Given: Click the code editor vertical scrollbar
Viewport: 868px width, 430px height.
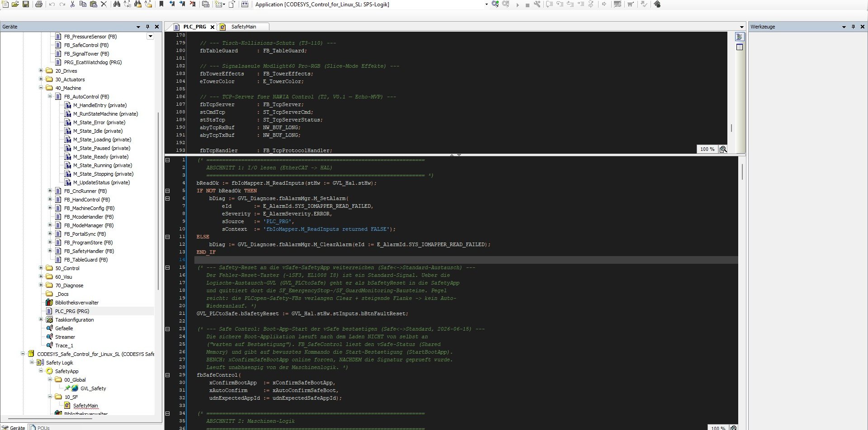Looking at the screenshot, I should tap(742, 172).
